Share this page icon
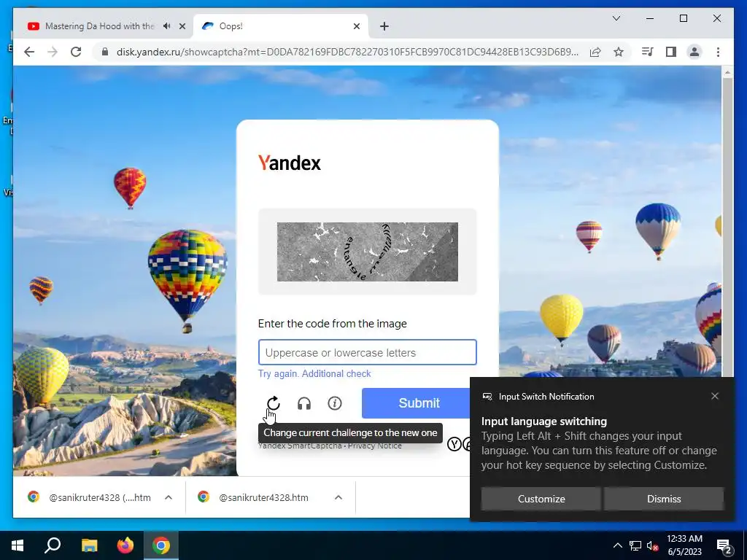Image resolution: width=747 pixels, height=560 pixels. click(x=595, y=52)
